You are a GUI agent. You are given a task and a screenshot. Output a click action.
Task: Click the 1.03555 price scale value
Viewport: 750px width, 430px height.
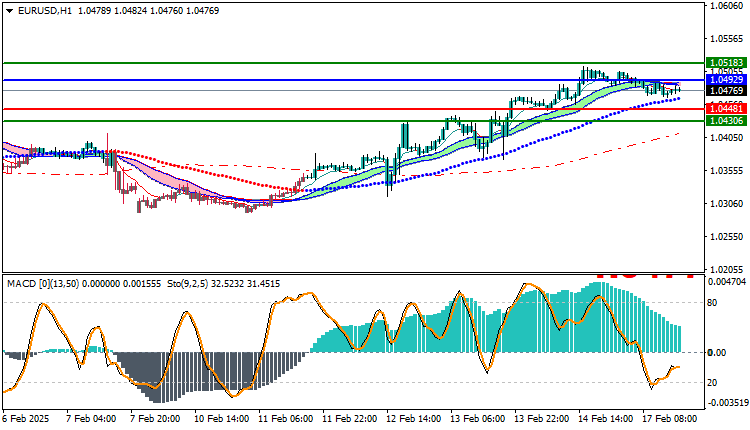pos(727,171)
